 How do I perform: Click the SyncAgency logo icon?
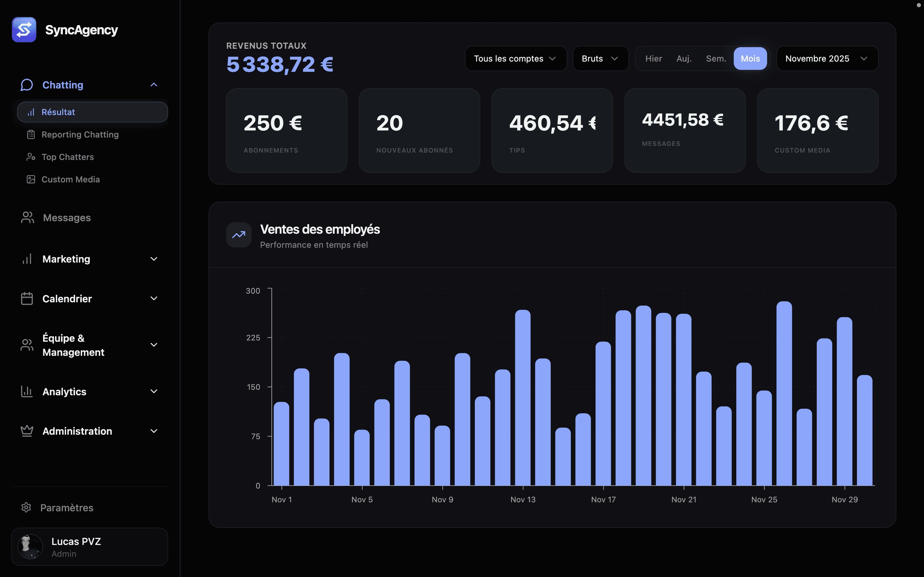coord(24,30)
